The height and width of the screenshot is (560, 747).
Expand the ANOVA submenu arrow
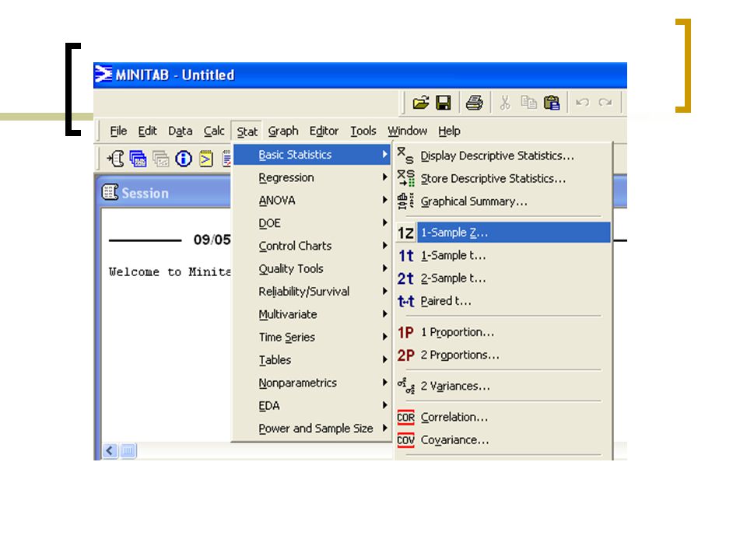tap(384, 200)
